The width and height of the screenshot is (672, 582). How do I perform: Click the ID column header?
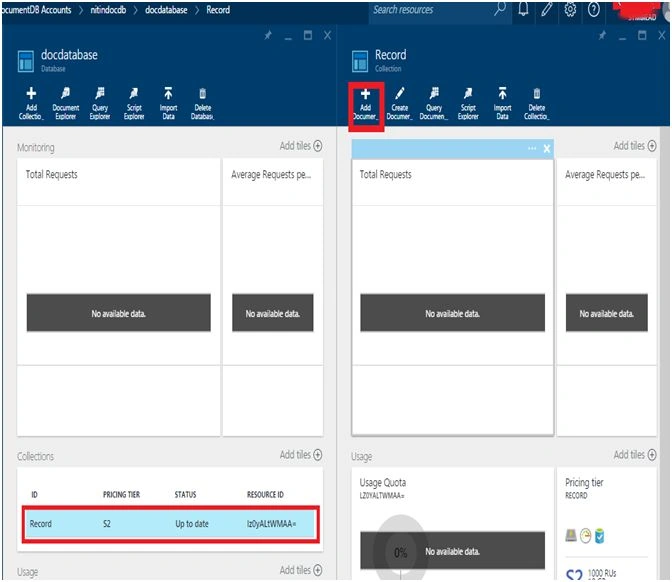[34, 495]
